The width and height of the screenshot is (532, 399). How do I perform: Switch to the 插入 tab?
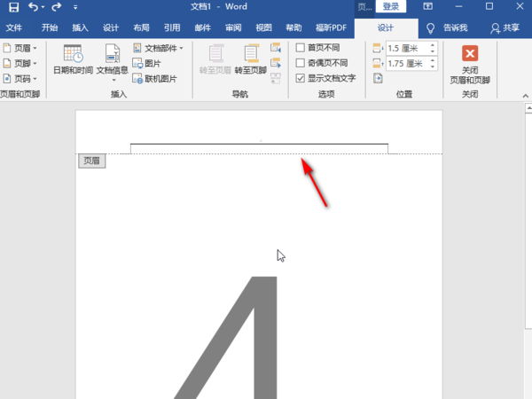click(x=80, y=27)
